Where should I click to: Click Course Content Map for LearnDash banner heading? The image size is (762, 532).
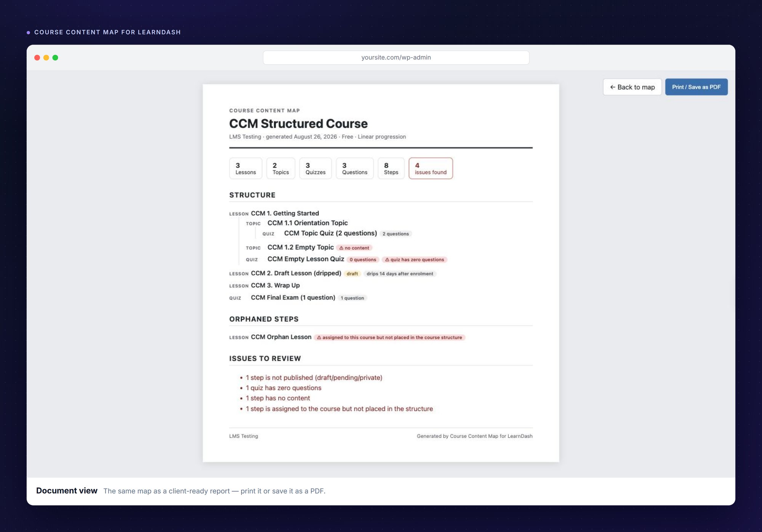coord(107,32)
